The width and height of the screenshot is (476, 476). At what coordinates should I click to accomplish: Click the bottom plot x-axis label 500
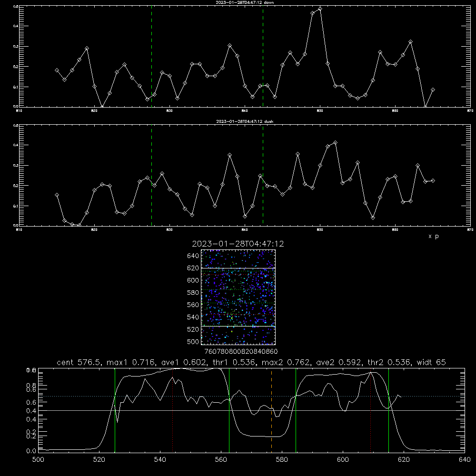[38, 460]
